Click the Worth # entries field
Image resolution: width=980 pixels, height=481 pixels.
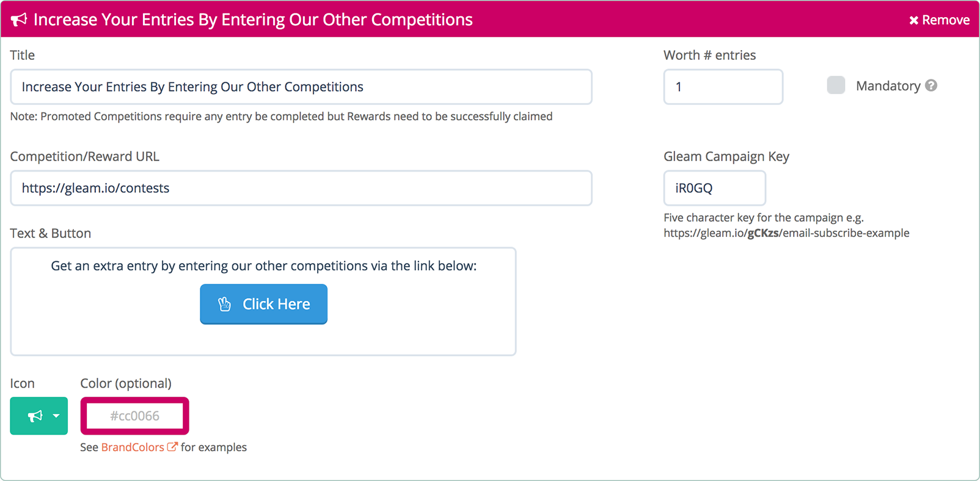point(723,87)
